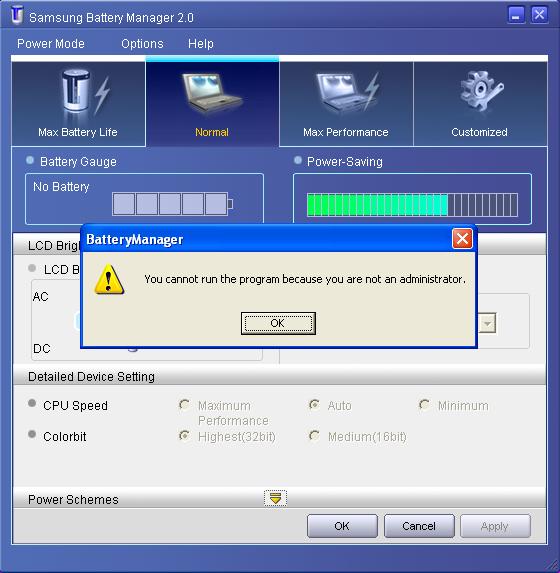Click OK in the BatteryManager dialog

pyautogui.click(x=278, y=323)
